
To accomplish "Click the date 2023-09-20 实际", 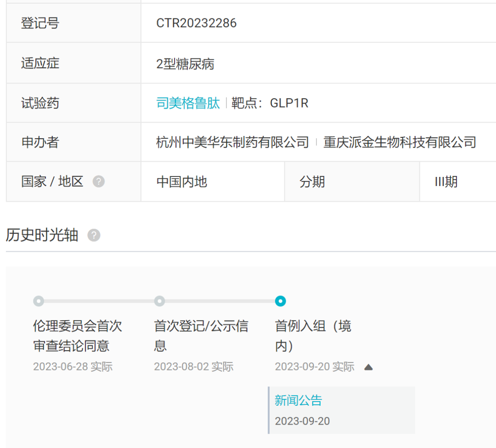I will click(315, 367).
